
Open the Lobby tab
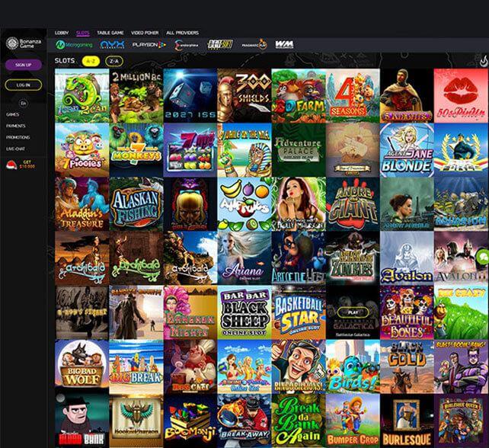point(62,33)
